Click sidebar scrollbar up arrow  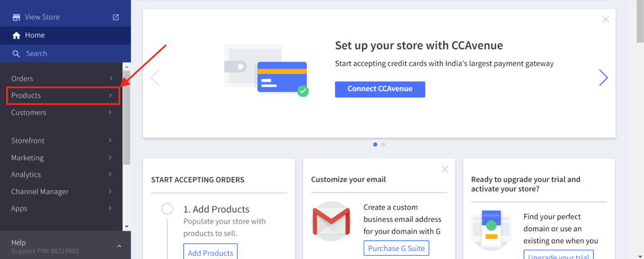click(126, 66)
